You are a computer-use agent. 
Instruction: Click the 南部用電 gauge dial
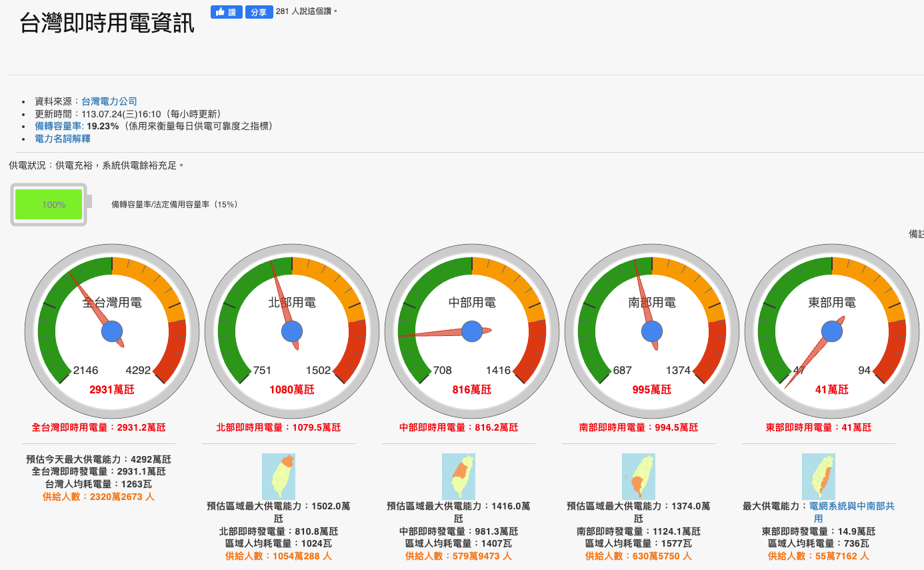[x=652, y=331]
